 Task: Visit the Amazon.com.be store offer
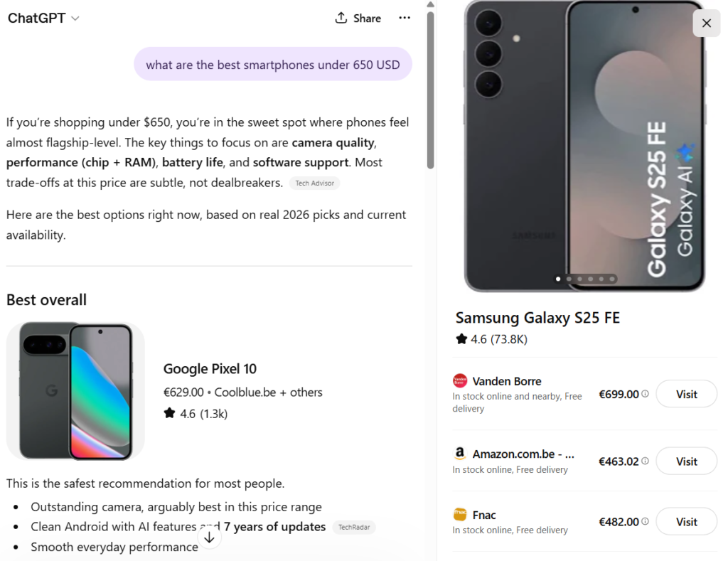686,461
